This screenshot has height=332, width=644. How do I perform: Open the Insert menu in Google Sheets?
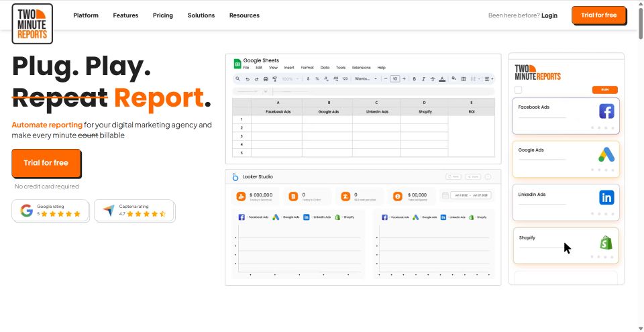(289, 68)
